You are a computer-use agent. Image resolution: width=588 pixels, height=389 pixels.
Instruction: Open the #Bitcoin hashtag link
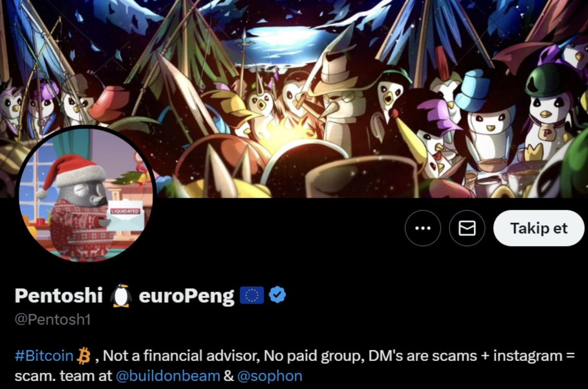pyautogui.click(x=44, y=356)
